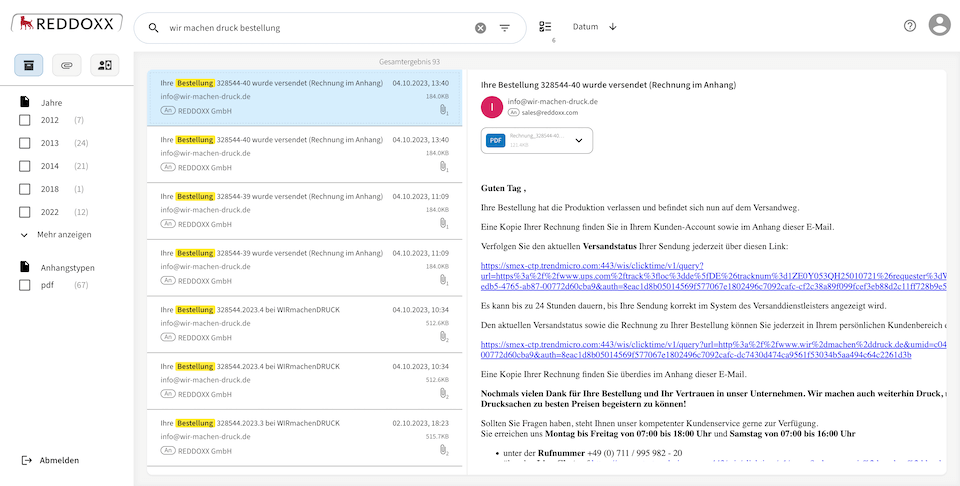Check the 2014 year filter
The image size is (960, 486).
[x=24, y=166]
